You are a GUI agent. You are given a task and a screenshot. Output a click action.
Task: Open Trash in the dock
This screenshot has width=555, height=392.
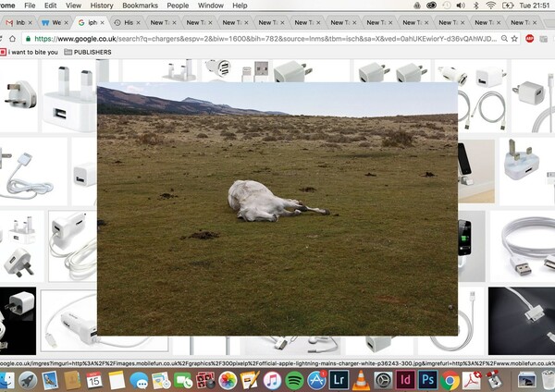point(549,380)
